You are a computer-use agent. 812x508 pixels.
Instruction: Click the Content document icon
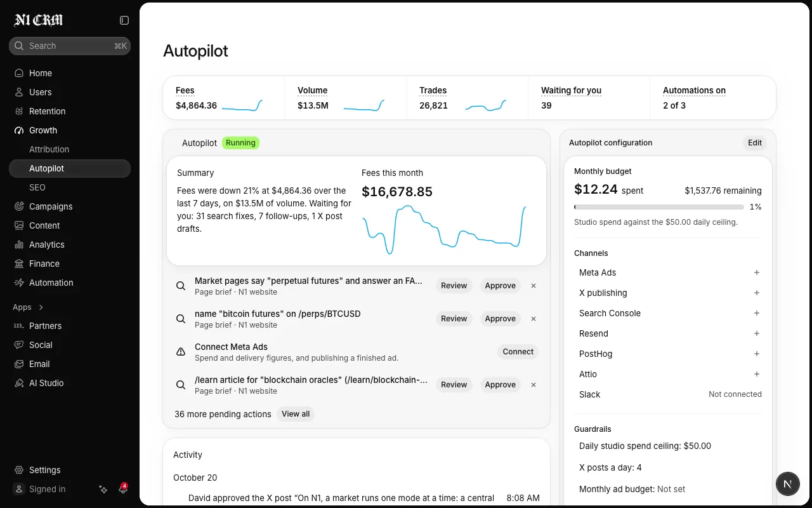pos(19,225)
